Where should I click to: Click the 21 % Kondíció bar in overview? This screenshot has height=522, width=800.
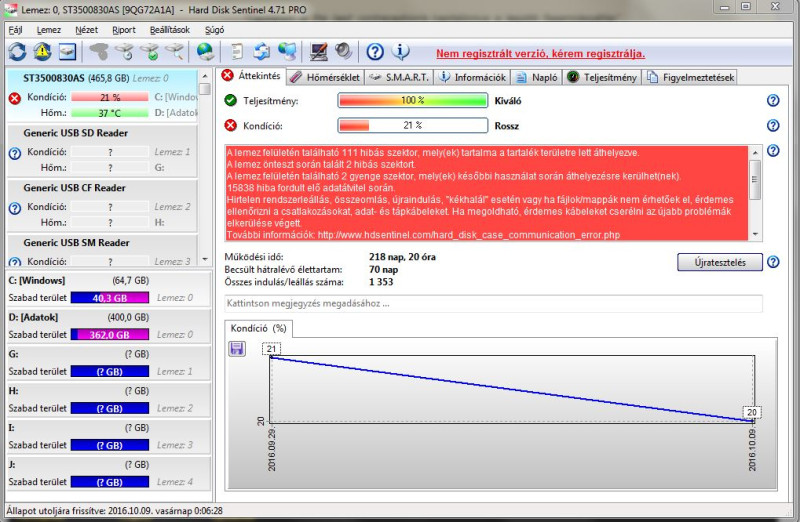point(412,125)
